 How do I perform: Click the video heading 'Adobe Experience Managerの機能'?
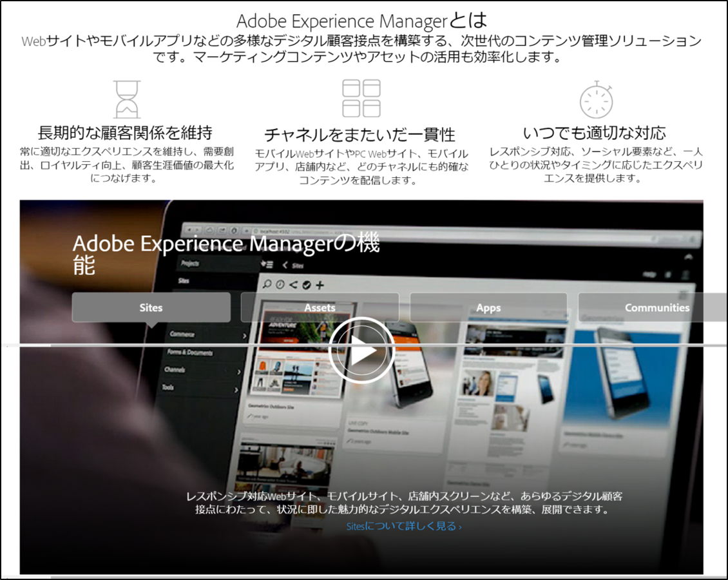coord(227,253)
